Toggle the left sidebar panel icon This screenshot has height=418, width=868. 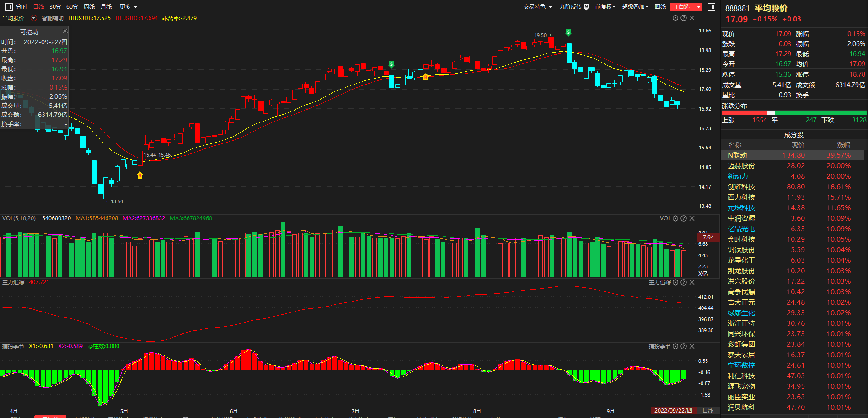9,7
